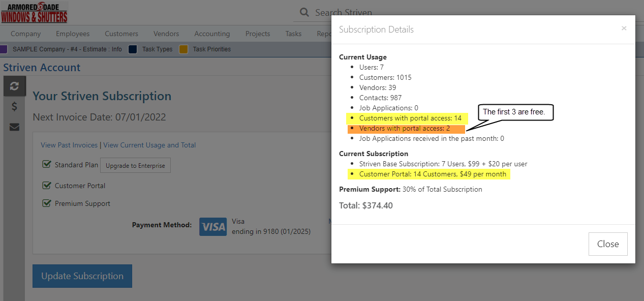Viewport: 644px width, 301px height.
Task: Click the Users: 7 usage line
Action: point(372,67)
